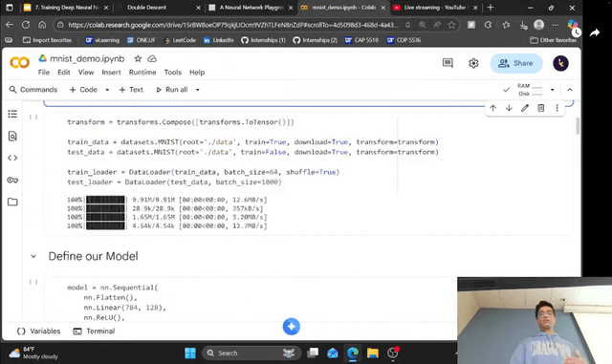
Task: Edit cell with the pencil icon
Action: pyautogui.click(x=525, y=108)
